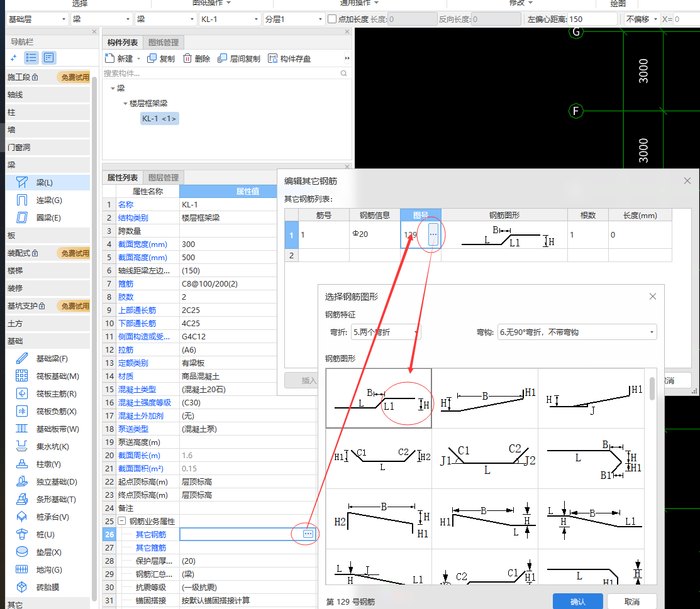Open the 弯折 bend type dropdown
This screenshot has height=609, width=700.
click(386, 332)
